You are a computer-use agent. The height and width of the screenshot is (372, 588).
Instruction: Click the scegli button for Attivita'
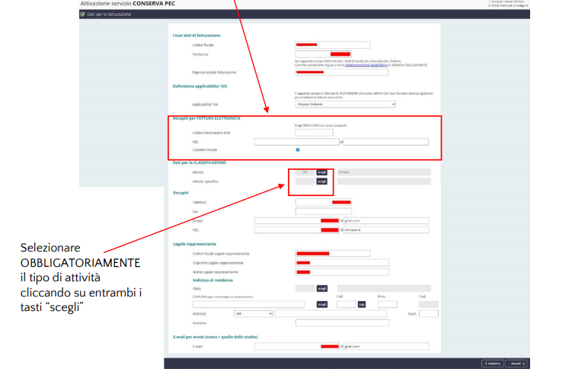pyautogui.click(x=321, y=172)
